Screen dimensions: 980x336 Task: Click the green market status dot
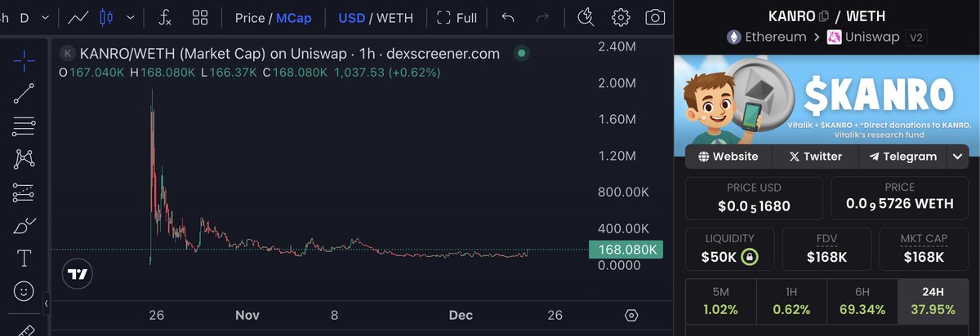520,54
